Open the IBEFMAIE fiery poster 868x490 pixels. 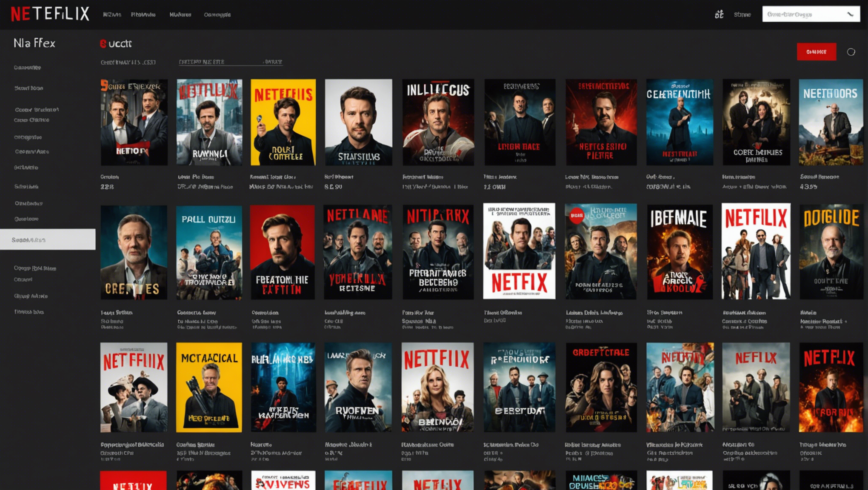tap(680, 252)
